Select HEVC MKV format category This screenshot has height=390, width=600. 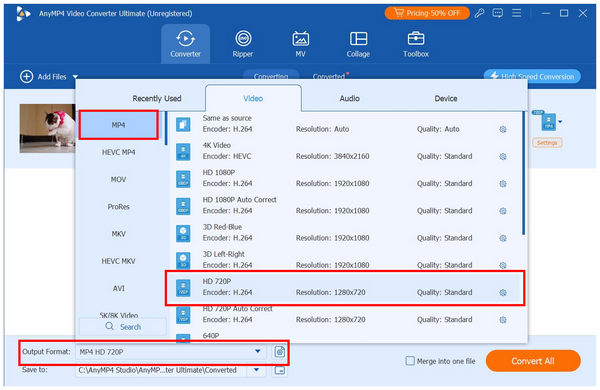(x=118, y=261)
